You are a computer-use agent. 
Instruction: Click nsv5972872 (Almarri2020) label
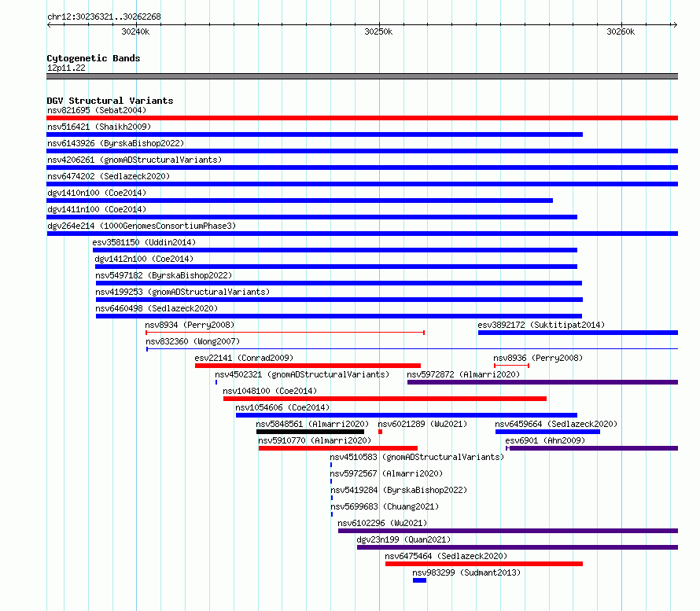tap(463, 374)
